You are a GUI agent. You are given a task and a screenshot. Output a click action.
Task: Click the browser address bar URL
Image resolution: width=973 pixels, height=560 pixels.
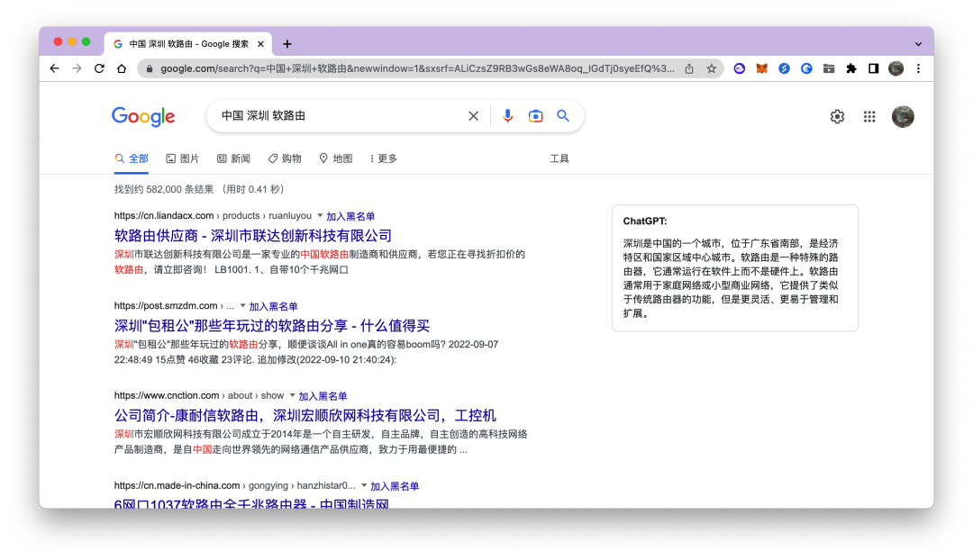pos(417,68)
